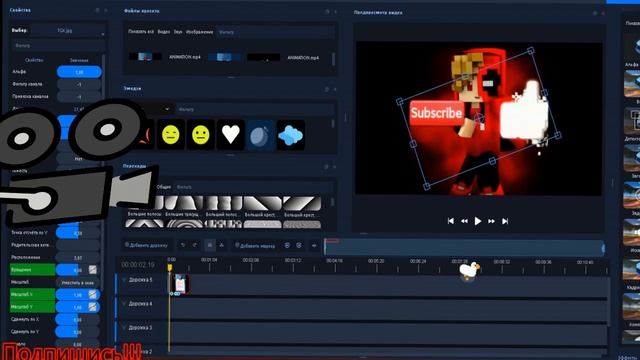The image size is (640, 360).
Task: Click the Масштаб X keyframe curve icon
Action: pos(93,294)
